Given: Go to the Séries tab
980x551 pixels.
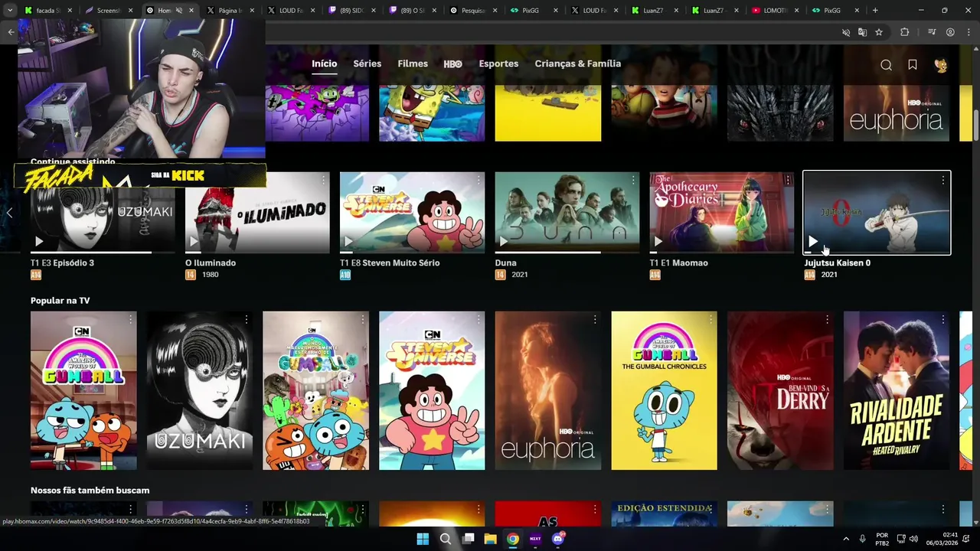Looking at the screenshot, I should click(367, 64).
